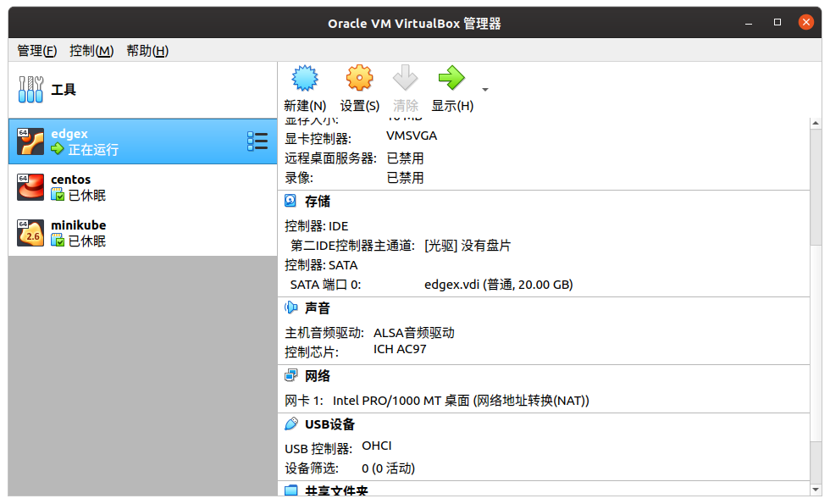Click the 控制器: IDE label
This screenshot has width=830, height=504.
(317, 226)
